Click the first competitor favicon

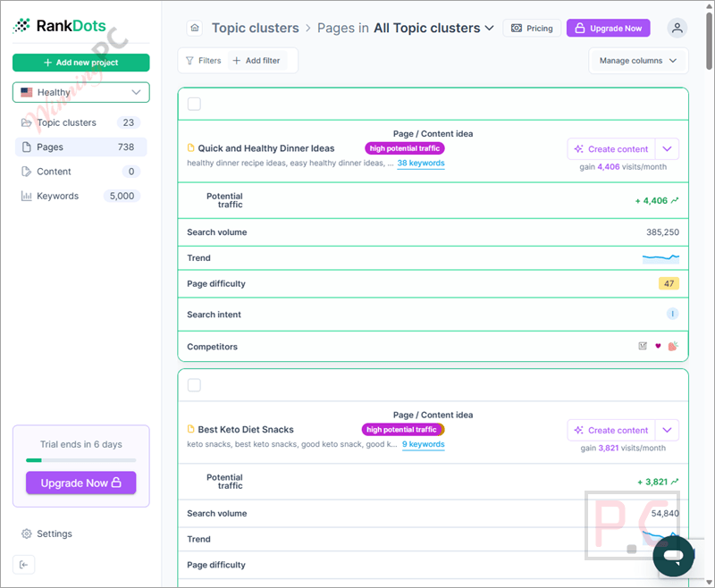tap(643, 346)
